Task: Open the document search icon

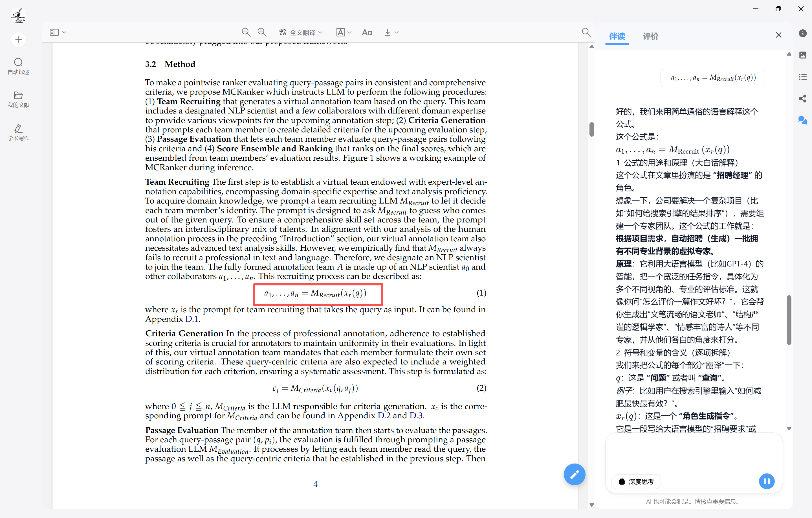Action: point(586,32)
